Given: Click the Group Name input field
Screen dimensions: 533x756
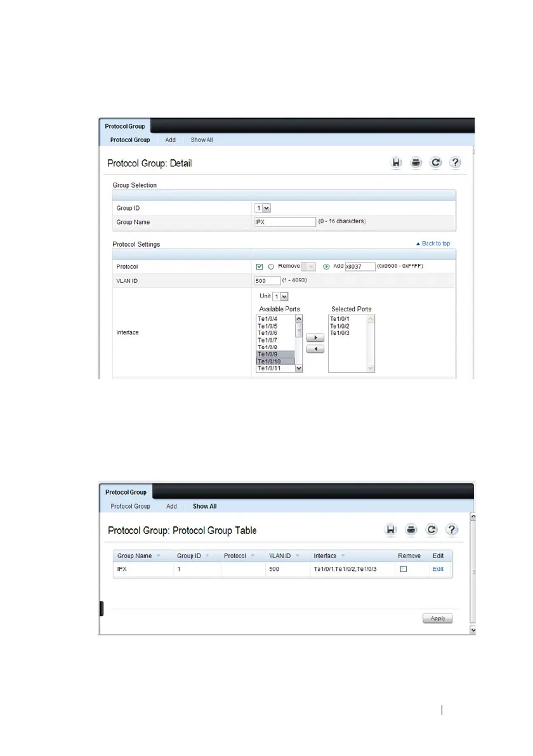Looking at the screenshot, I should pos(285,222).
